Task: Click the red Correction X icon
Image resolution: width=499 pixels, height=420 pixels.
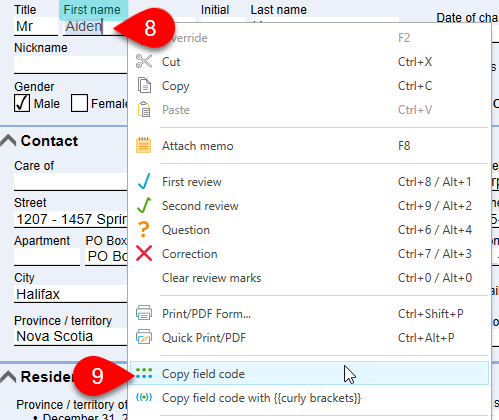Action: 144,254
